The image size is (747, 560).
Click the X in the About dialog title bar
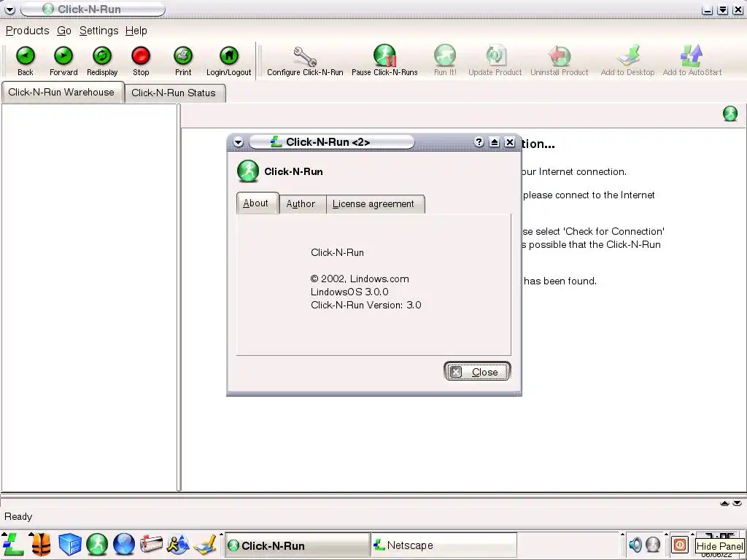pyautogui.click(x=510, y=142)
